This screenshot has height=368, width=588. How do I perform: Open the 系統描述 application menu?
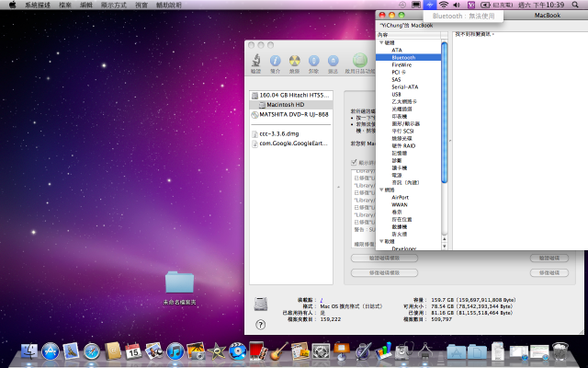[38, 5]
